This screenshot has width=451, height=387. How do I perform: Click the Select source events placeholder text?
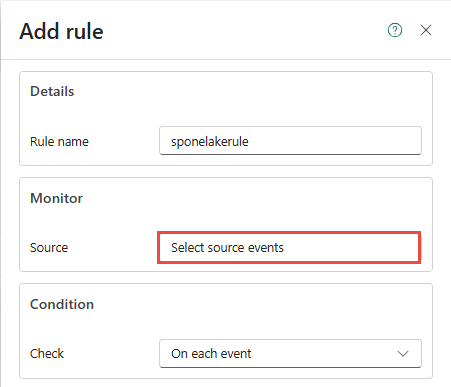point(227,248)
